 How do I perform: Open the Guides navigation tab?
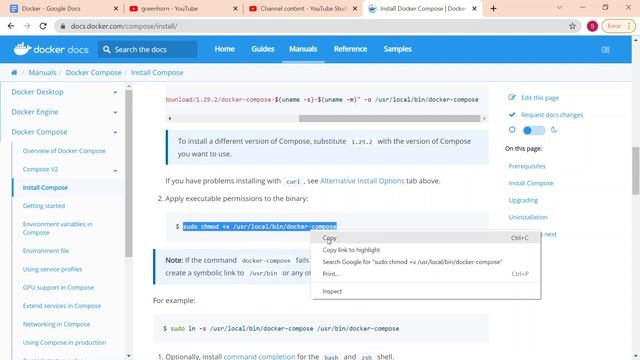click(x=263, y=49)
